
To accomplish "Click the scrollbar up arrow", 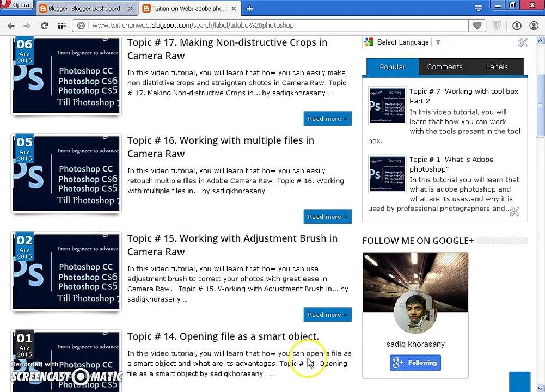I will pyautogui.click(x=541, y=41).
